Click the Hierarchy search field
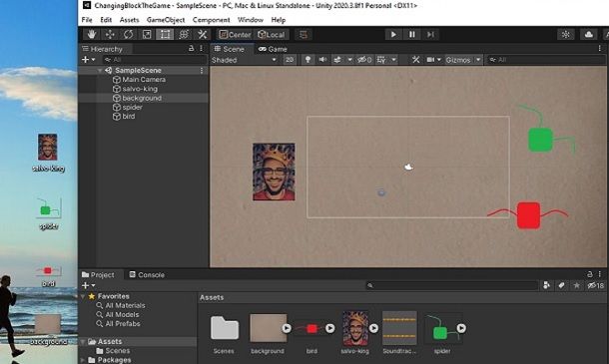This screenshot has width=609, height=364. 155,60
